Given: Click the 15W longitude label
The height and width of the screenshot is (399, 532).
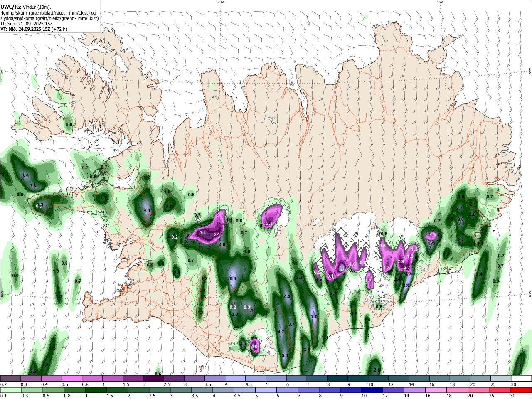Looking at the screenshot, I should click(440, 2).
